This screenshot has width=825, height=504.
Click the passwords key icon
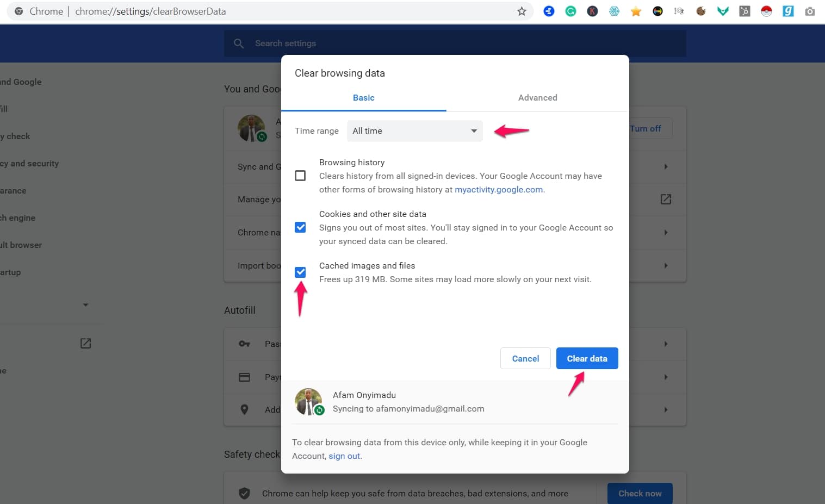coord(245,344)
